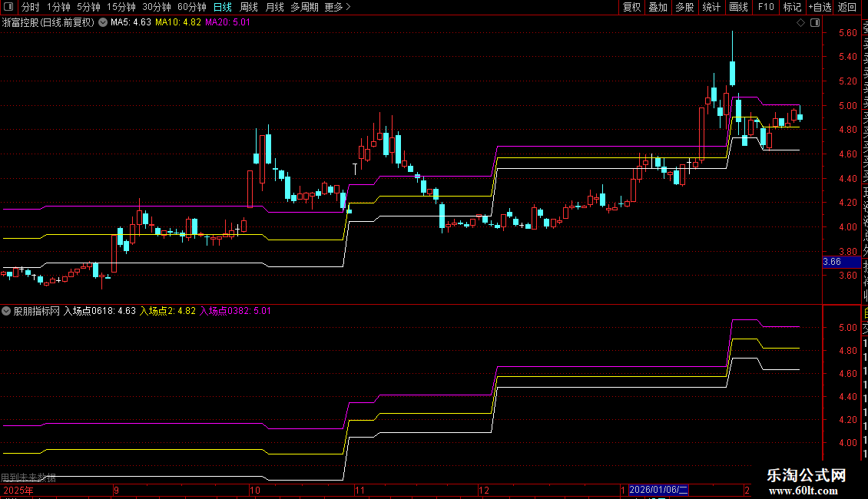Click month 10 on the time axis
The height and width of the screenshot is (499, 868).
tap(255, 490)
